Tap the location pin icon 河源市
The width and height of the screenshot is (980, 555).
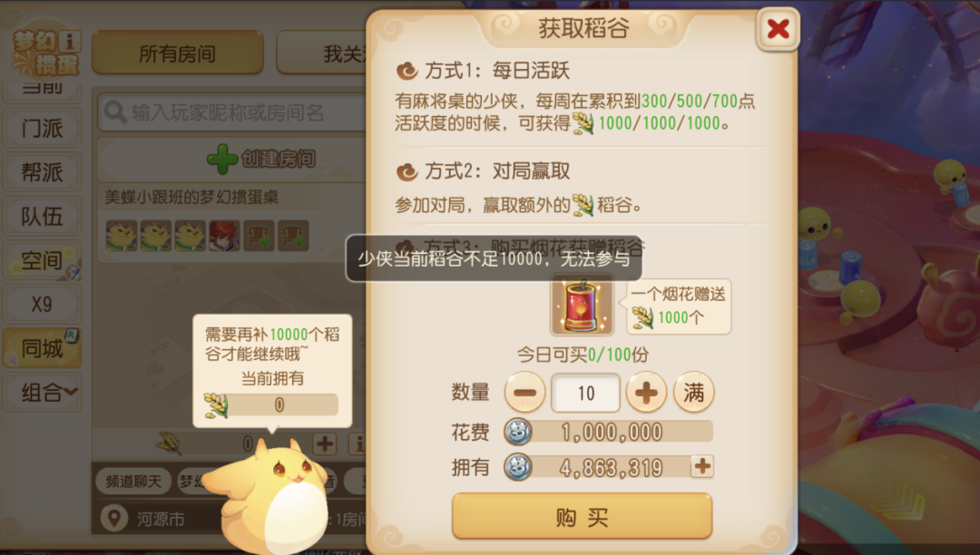tap(114, 519)
